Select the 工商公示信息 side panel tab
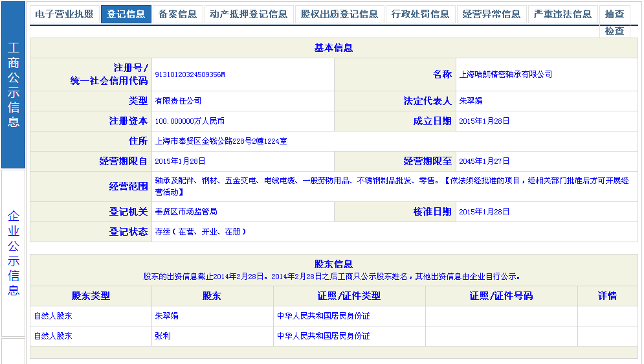The image size is (644, 364). tap(14, 85)
